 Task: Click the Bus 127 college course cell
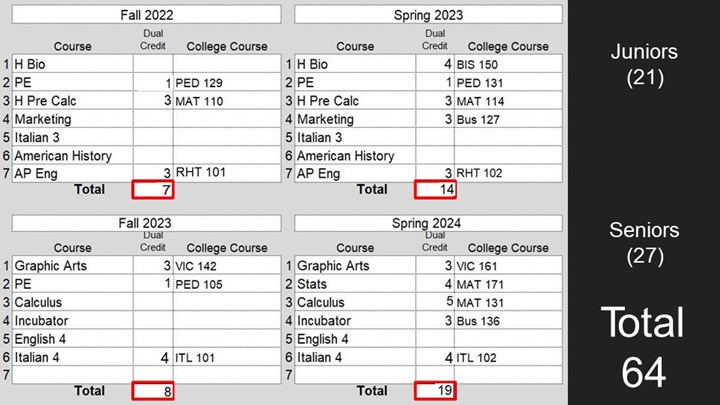pyautogui.click(x=508, y=119)
